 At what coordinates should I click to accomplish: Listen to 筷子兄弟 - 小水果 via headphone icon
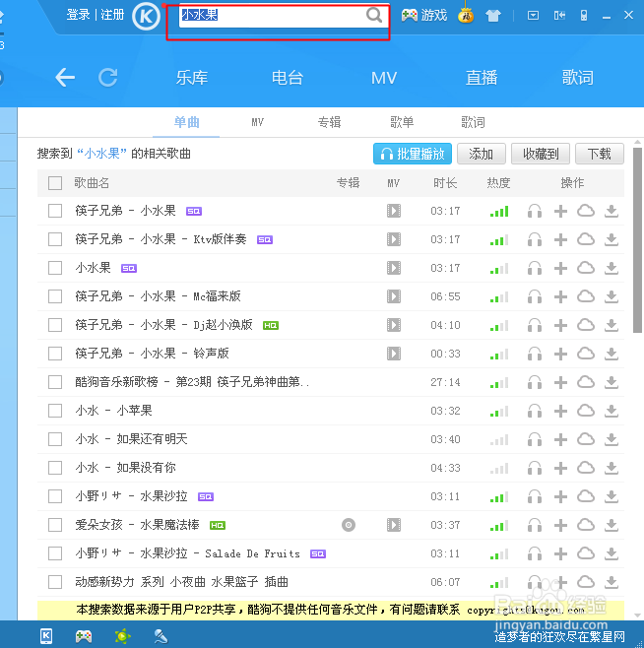click(x=535, y=211)
